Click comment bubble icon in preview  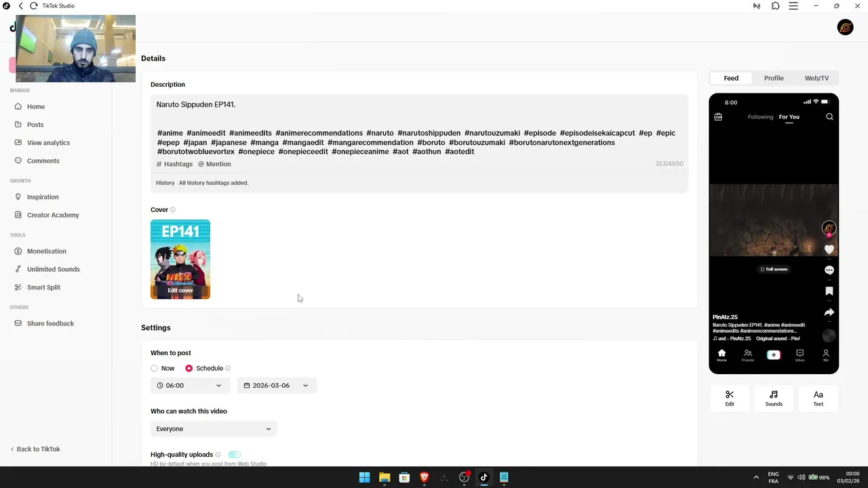pos(829,270)
